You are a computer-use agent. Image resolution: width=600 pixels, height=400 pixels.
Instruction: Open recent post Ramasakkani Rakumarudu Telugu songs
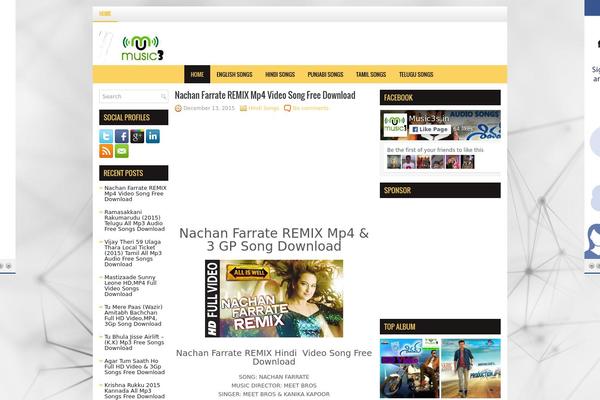(134, 220)
